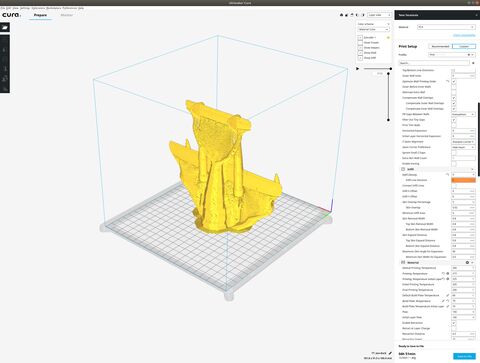480x363 pixels.
Task: Reset camera to 3D home view
Action: tap(341, 15)
